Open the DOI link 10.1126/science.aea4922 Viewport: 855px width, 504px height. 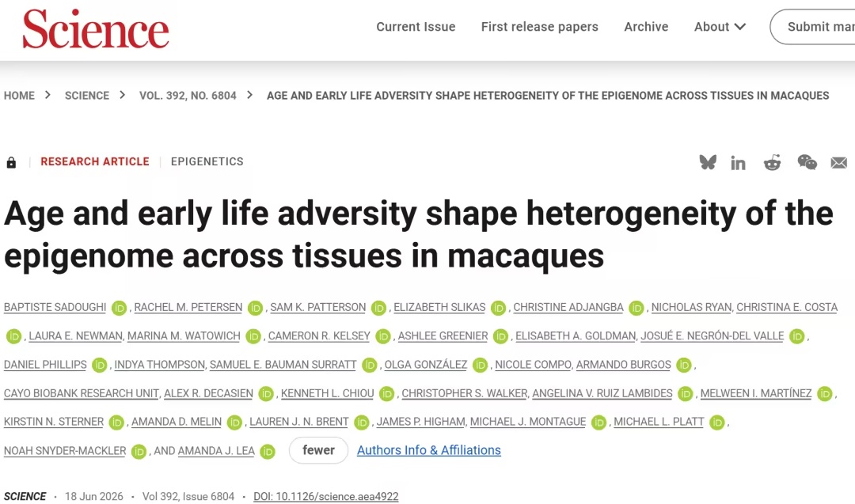(x=326, y=496)
